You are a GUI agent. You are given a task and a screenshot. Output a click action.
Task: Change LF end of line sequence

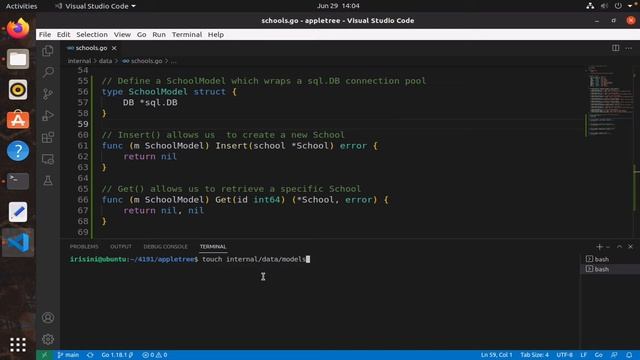[584, 355]
